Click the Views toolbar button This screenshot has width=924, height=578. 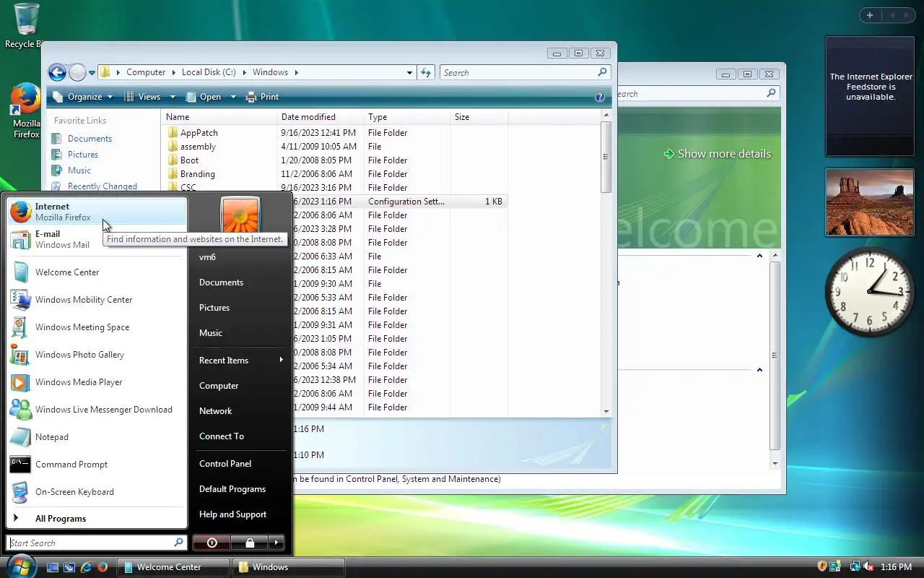tap(143, 97)
